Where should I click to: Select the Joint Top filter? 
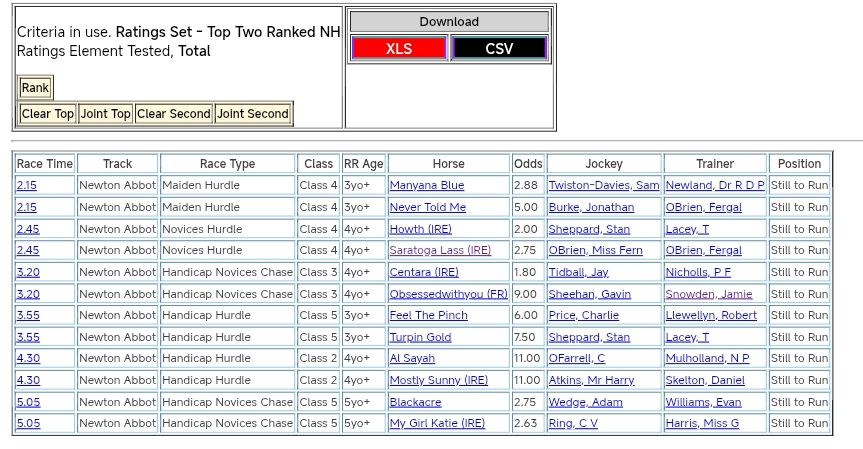[106, 114]
